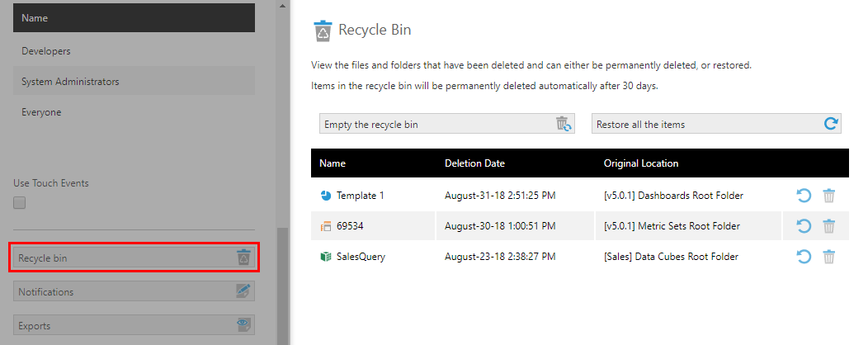This screenshot has width=868, height=345.
Task: Restore the Template 1 item
Action: [x=804, y=196]
